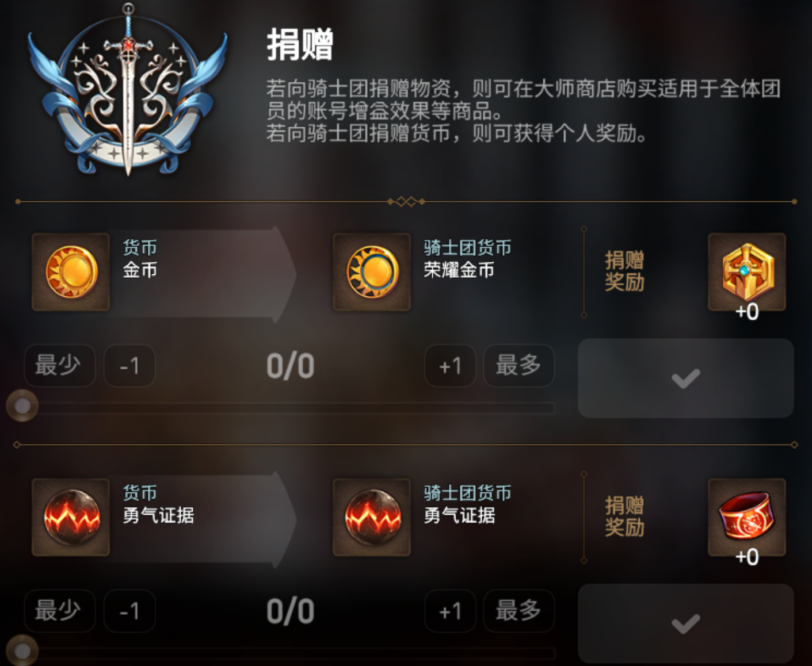Select the 荣耀金币 glory coin icon
The width and height of the screenshot is (812, 666).
click(372, 272)
